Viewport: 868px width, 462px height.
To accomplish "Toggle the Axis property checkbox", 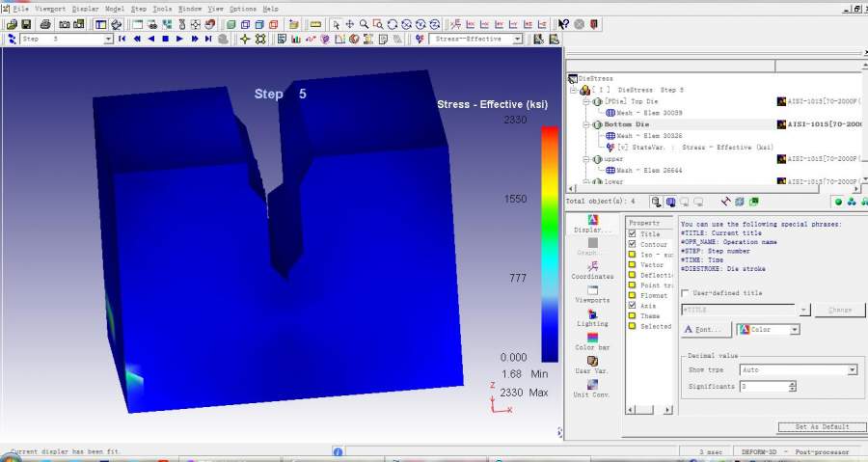I will click(x=633, y=306).
